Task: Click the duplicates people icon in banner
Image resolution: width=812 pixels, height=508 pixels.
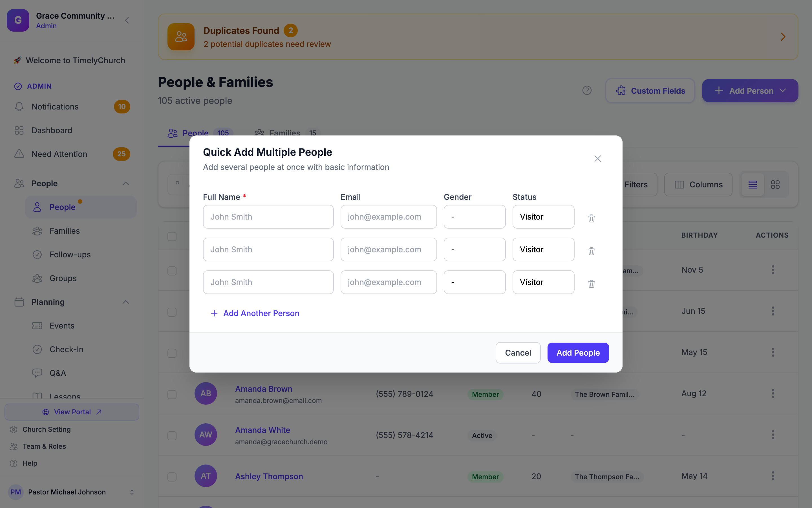Action: 181,37
